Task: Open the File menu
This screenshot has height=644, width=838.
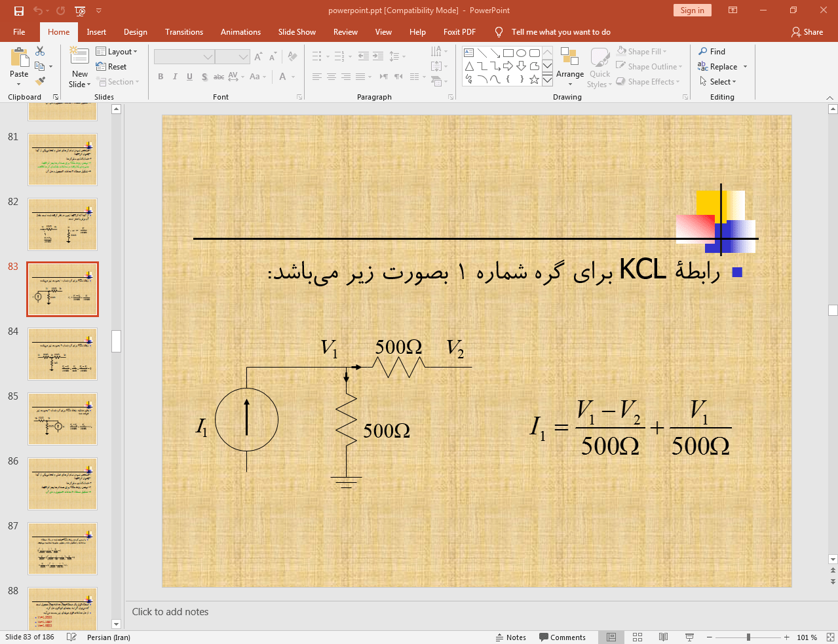Action: pyautogui.click(x=19, y=32)
